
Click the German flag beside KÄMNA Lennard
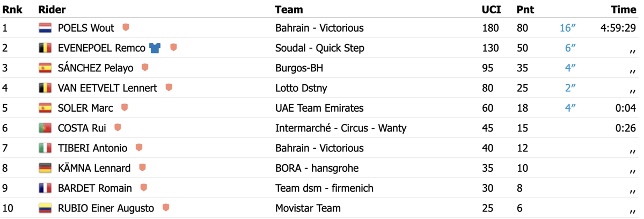(45, 168)
